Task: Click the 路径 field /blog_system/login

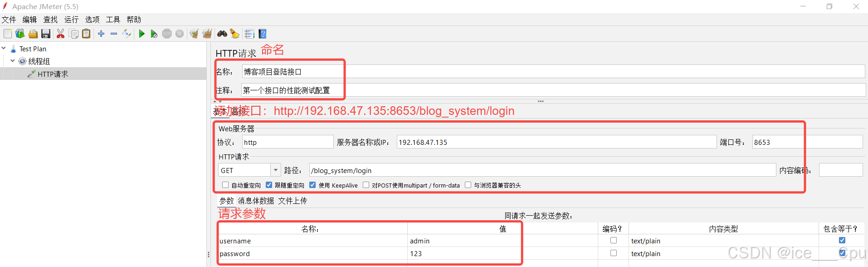Action: click(542, 170)
